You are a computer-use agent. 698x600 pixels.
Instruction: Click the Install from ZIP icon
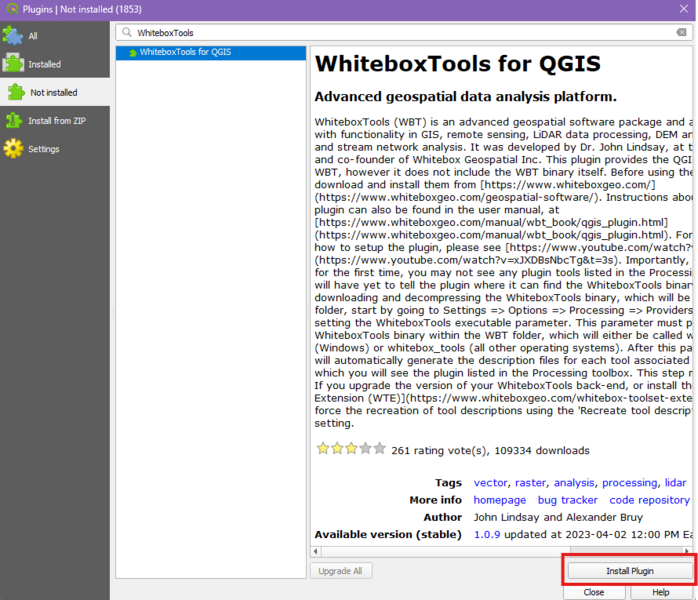[13, 121]
